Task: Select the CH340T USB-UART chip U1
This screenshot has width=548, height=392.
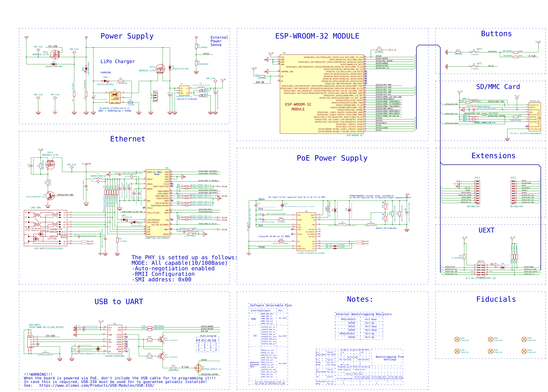Action: [x=115, y=339]
